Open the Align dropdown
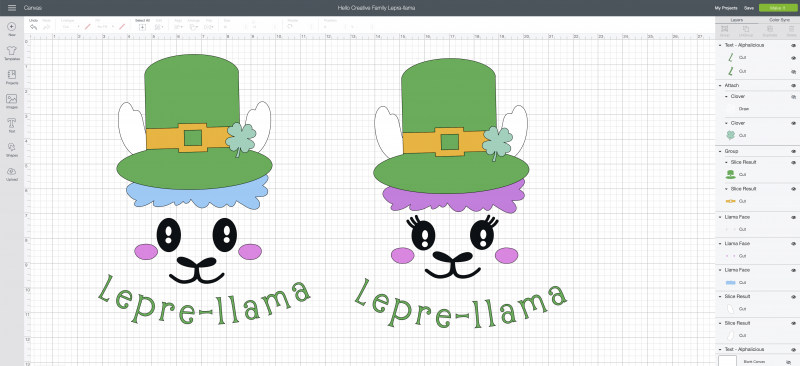The image size is (800, 366). [179, 27]
